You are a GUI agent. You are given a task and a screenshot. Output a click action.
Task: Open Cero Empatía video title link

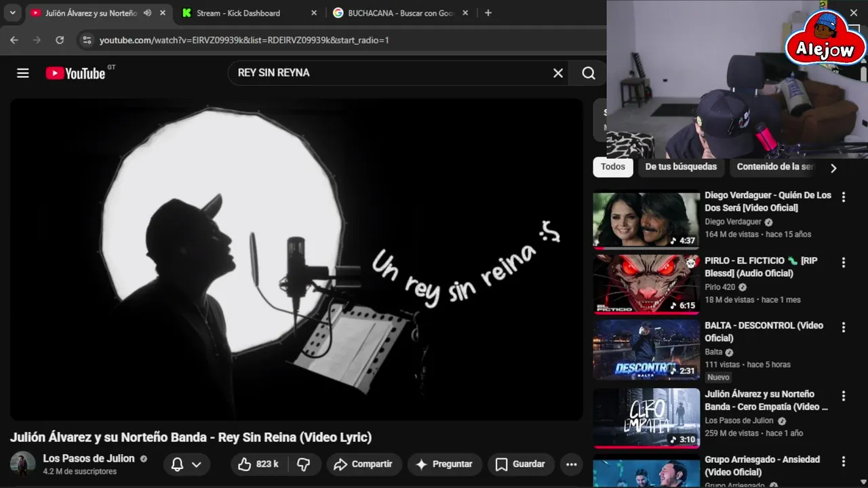click(766, 401)
